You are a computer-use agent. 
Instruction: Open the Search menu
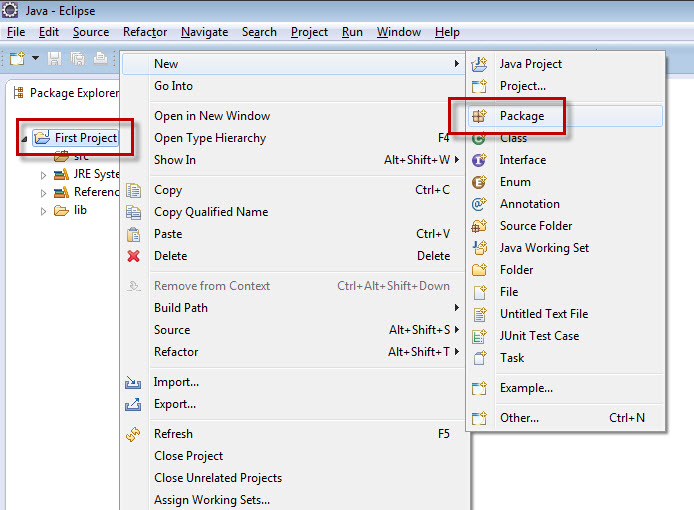click(x=259, y=32)
